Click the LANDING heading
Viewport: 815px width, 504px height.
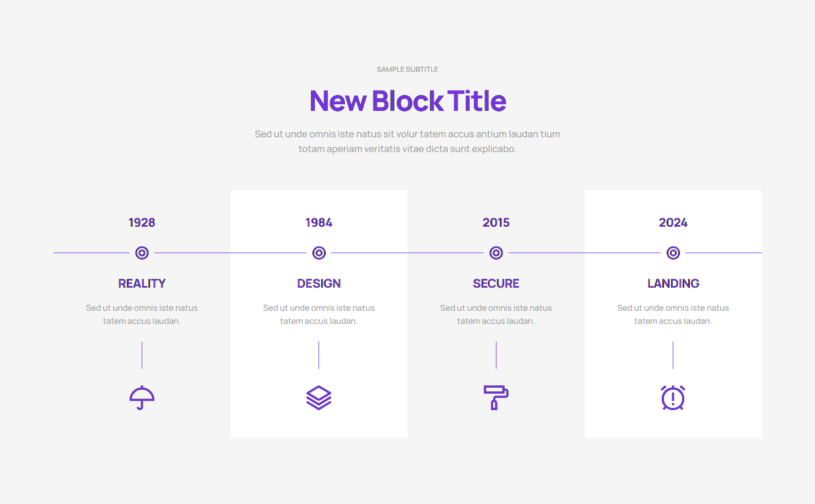pos(673,283)
